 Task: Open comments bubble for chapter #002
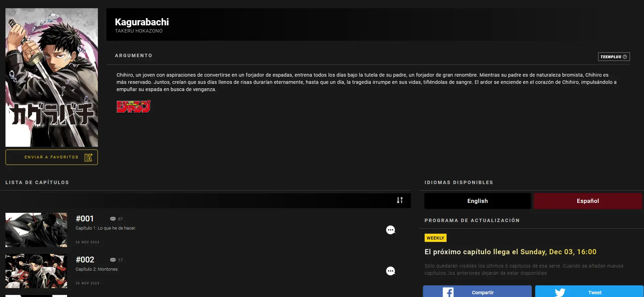click(x=390, y=271)
